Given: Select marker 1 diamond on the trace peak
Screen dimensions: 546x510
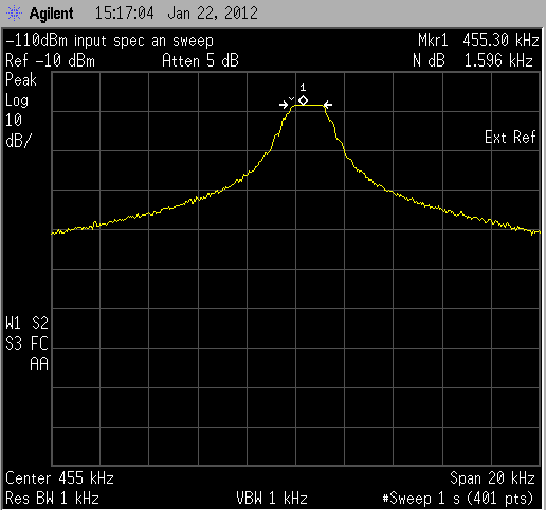Looking at the screenshot, I should coord(303,101).
